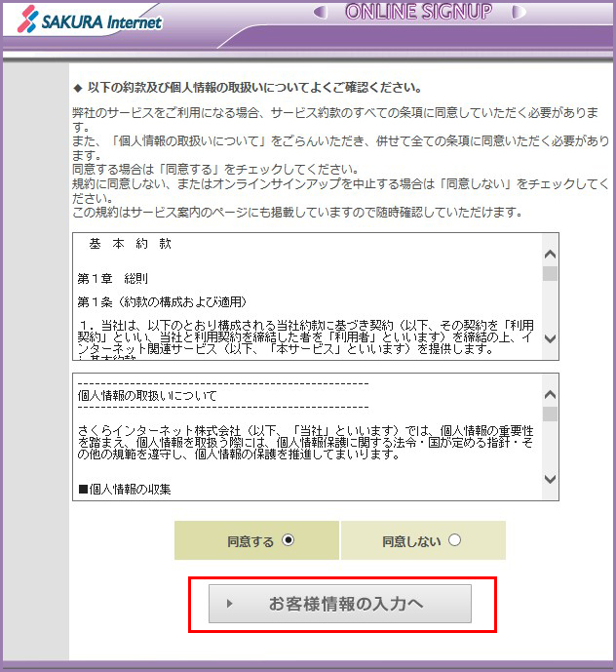Click scrollbar thumb in 基本約款 terms box

(x=550, y=274)
